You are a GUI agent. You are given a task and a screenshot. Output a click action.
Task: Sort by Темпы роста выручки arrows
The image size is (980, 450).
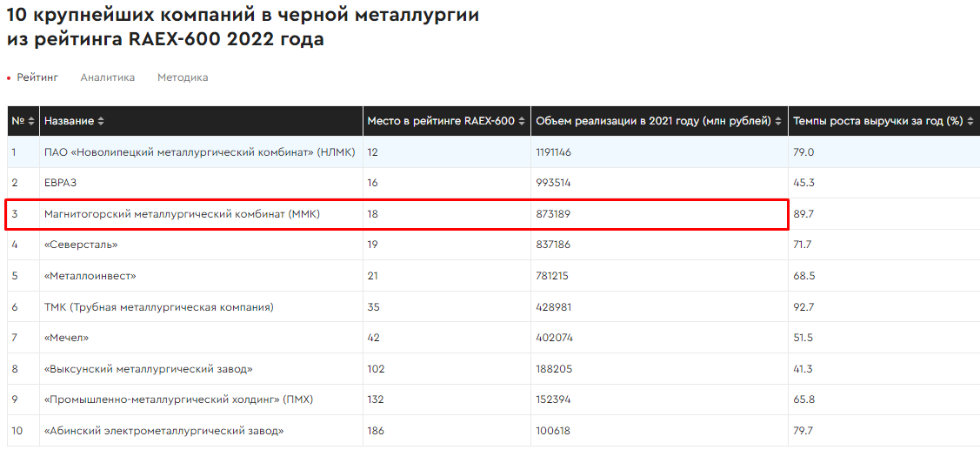[970, 121]
